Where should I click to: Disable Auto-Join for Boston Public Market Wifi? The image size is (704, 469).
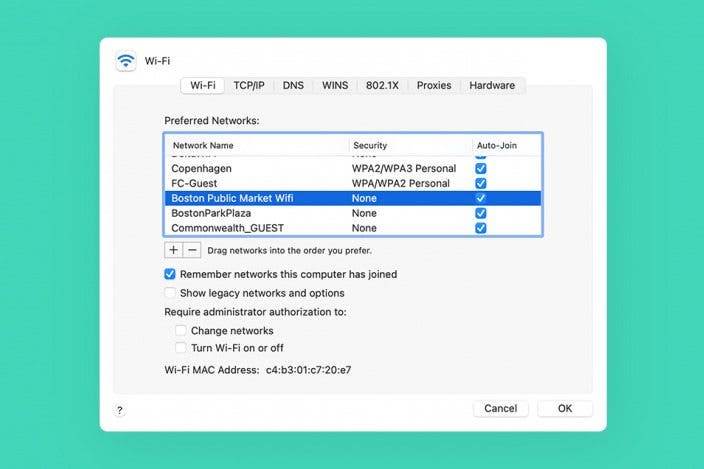coord(481,198)
